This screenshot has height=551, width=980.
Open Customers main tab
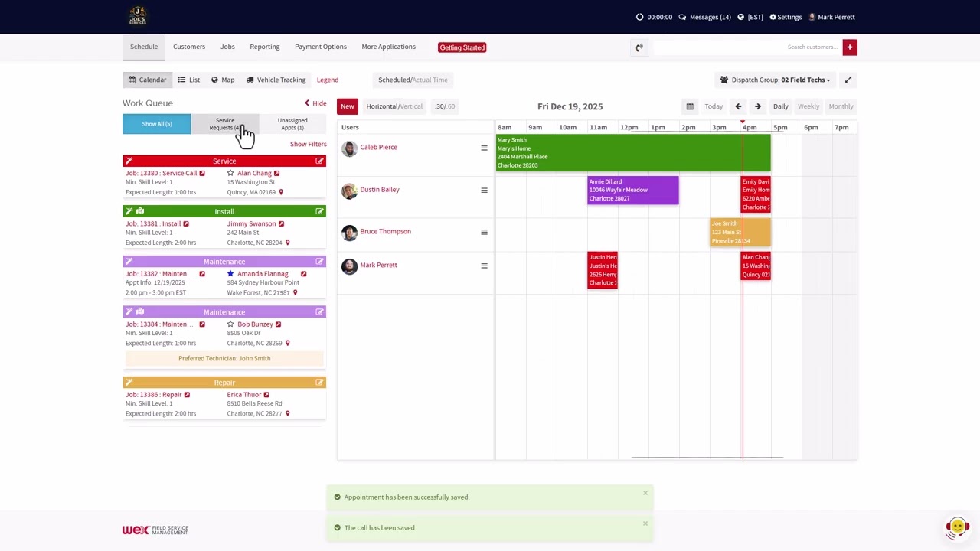tap(189, 47)
